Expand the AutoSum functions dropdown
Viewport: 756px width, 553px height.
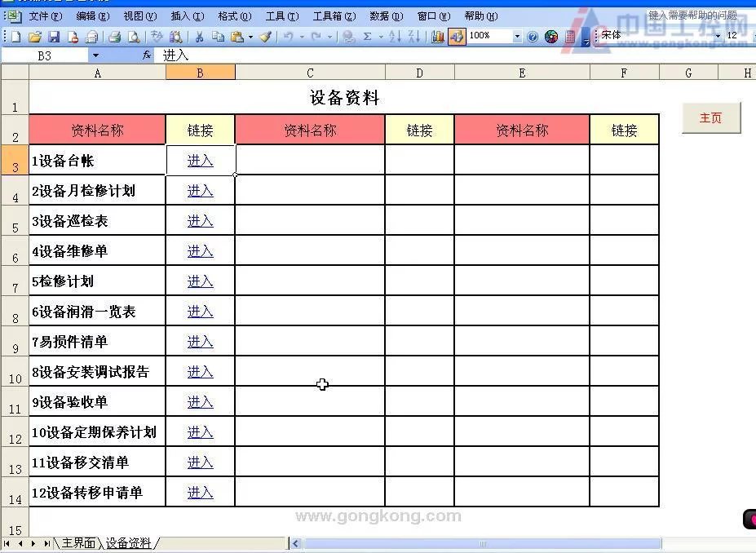[x=381, y=36]
